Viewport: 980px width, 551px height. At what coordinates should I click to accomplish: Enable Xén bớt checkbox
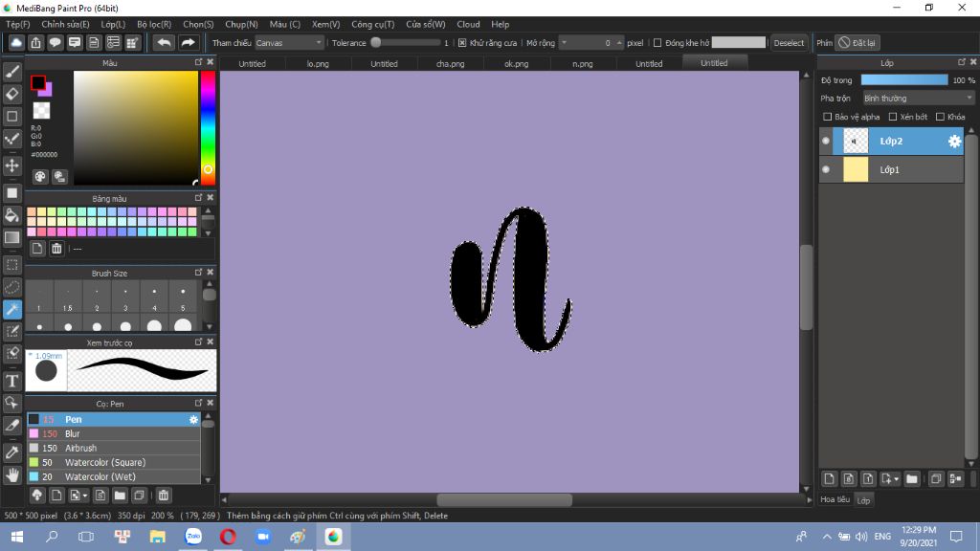(893, 117)
